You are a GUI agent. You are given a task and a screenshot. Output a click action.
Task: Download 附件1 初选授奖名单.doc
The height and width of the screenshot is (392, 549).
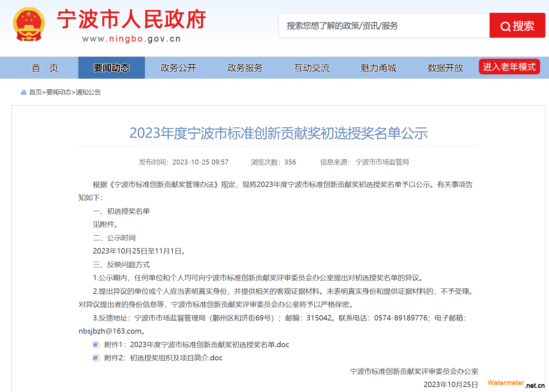(197, 345)
